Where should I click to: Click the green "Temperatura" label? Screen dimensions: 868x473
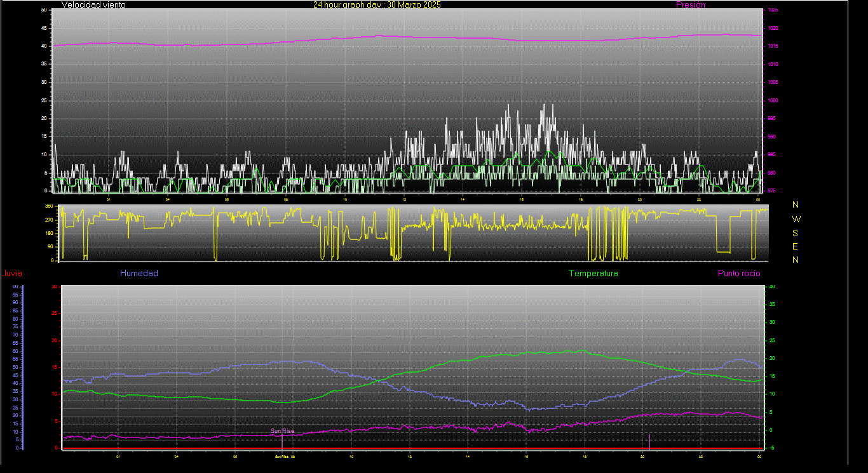coord(593,273)
